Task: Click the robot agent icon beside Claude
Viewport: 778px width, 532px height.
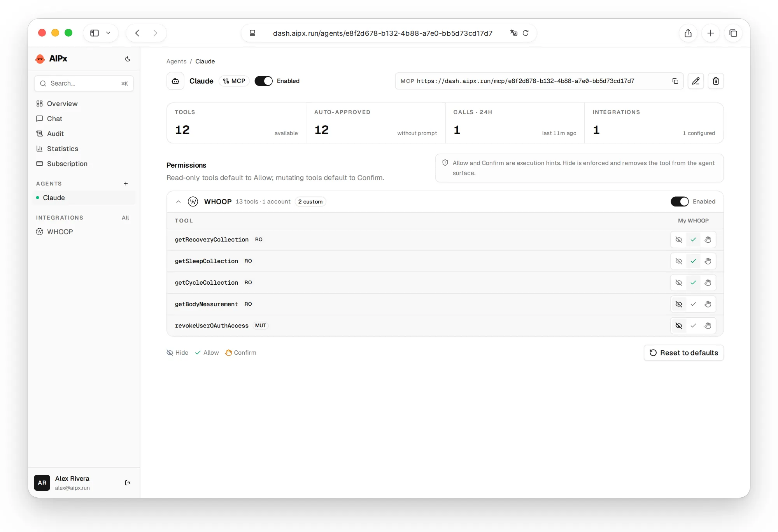Action: pos(175,81)
